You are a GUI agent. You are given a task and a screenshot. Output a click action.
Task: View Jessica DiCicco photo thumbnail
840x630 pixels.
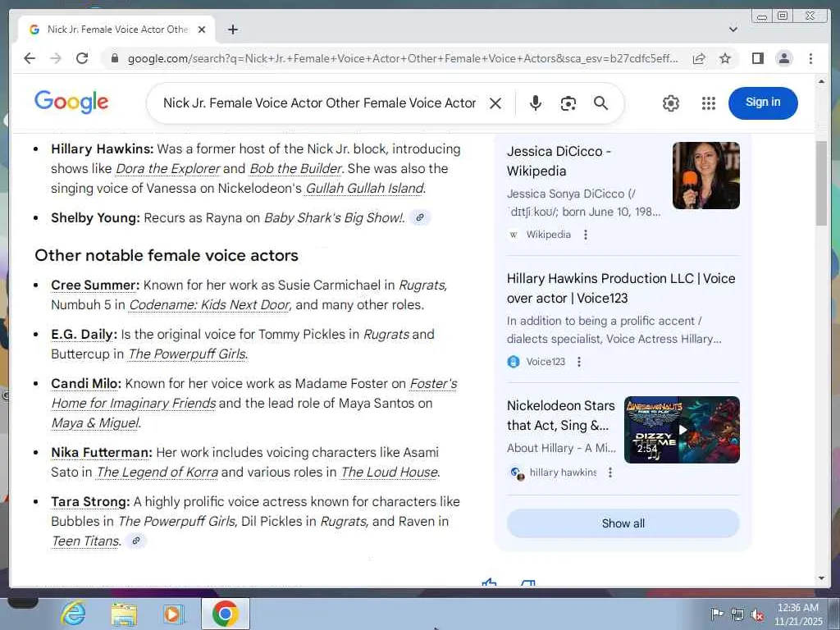click(706, 176)
